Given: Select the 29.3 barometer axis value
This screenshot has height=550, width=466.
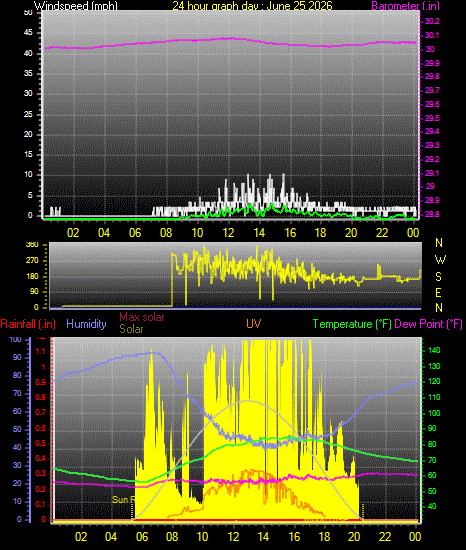Looking at the screenshot, I should [432, 145].
